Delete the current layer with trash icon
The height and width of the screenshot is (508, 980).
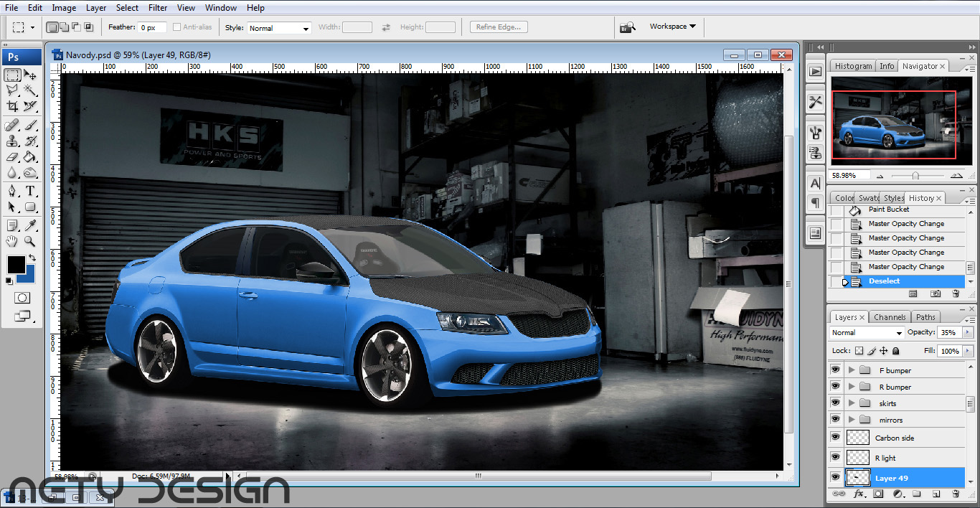(x=955, y=494)
